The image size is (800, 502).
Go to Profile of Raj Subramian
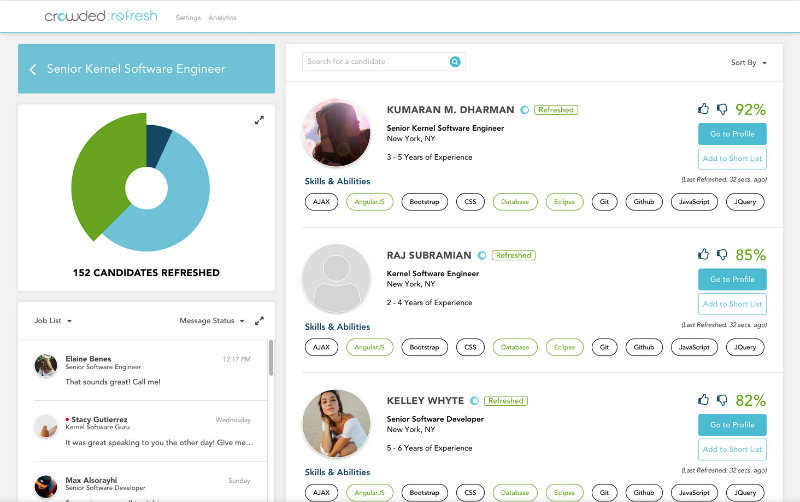click(732, 280)
